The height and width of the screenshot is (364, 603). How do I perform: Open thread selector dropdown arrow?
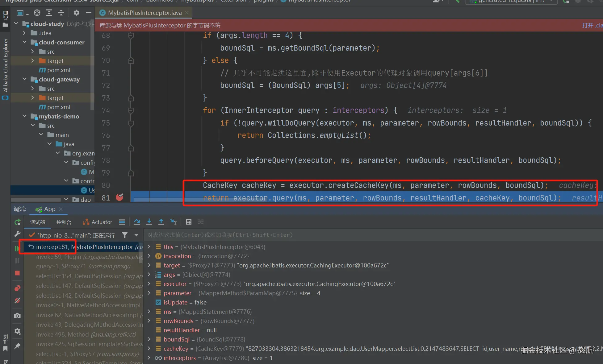[x=136, y=235]
